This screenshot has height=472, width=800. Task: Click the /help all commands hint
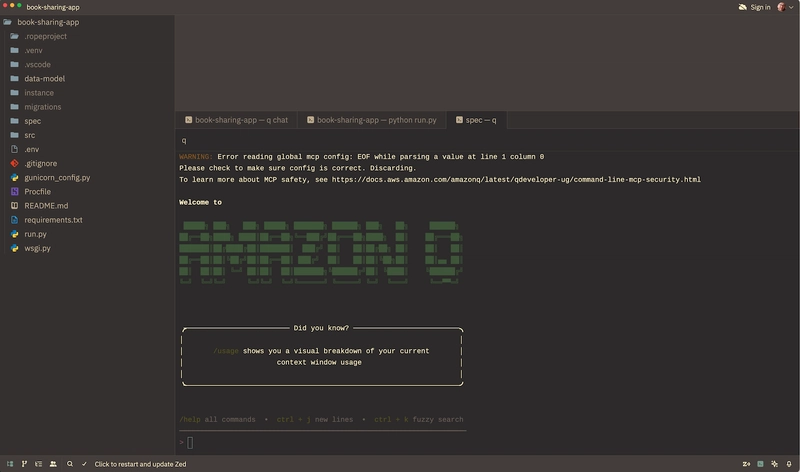pos(217,419)
